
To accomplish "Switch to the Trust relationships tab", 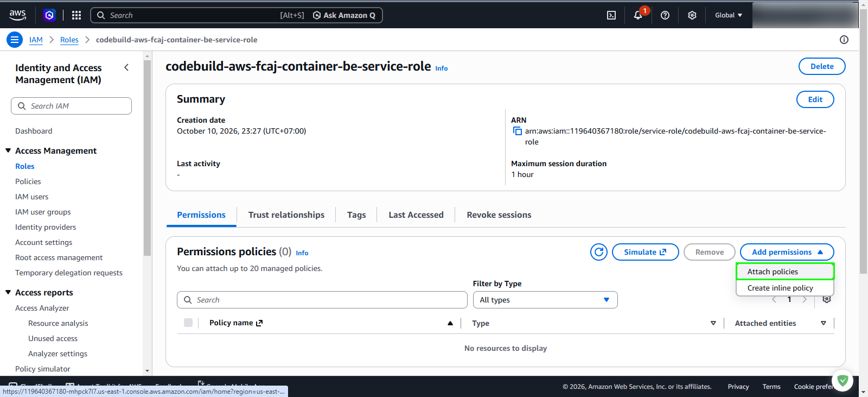I will click(x=286, y=215).
